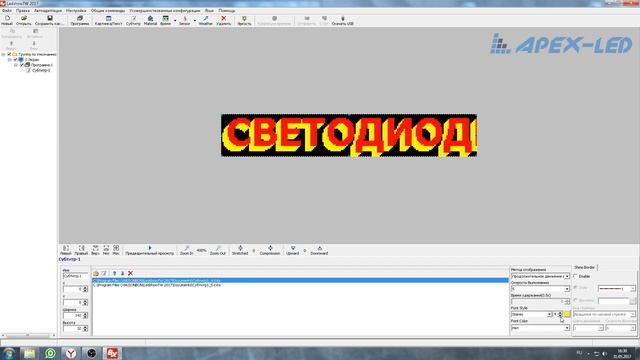Select the second subtitle file path row
Image resolution: width=640 pixels, height=360 pixels.
[300, 285]
